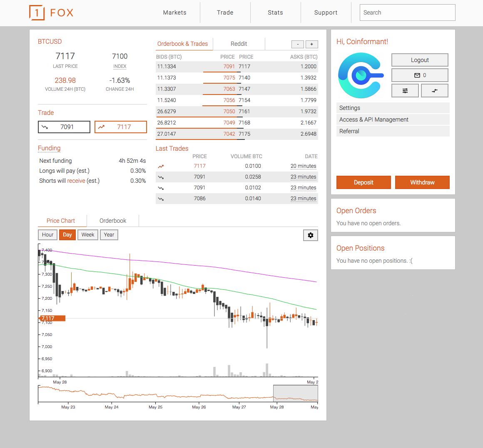Switch to the Reddit tab
Screen dimensions: 483x448
[239, 44]
